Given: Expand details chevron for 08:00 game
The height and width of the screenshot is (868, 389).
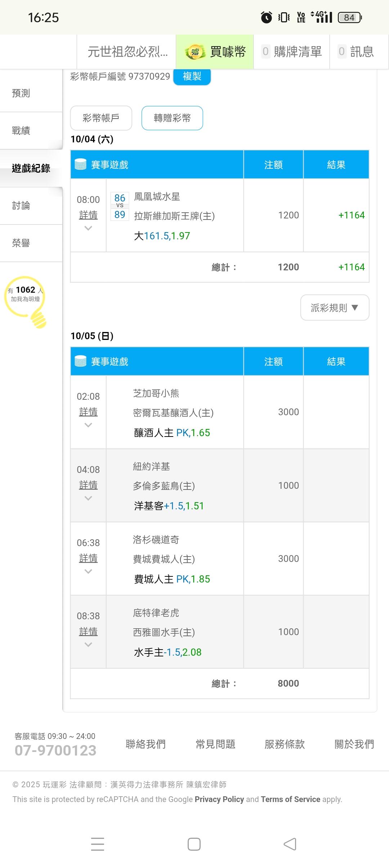Looking at the screenshot, I should 88,228.
